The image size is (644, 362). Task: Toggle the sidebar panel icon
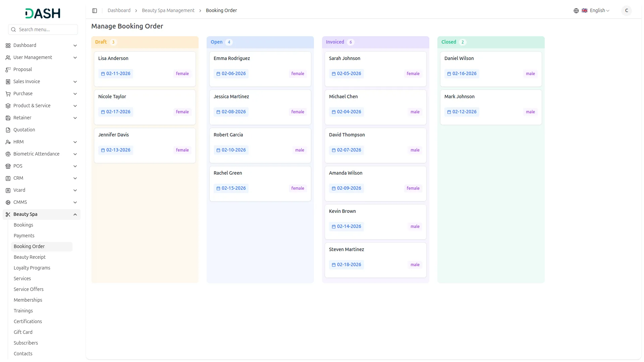(x=95, y=11)
